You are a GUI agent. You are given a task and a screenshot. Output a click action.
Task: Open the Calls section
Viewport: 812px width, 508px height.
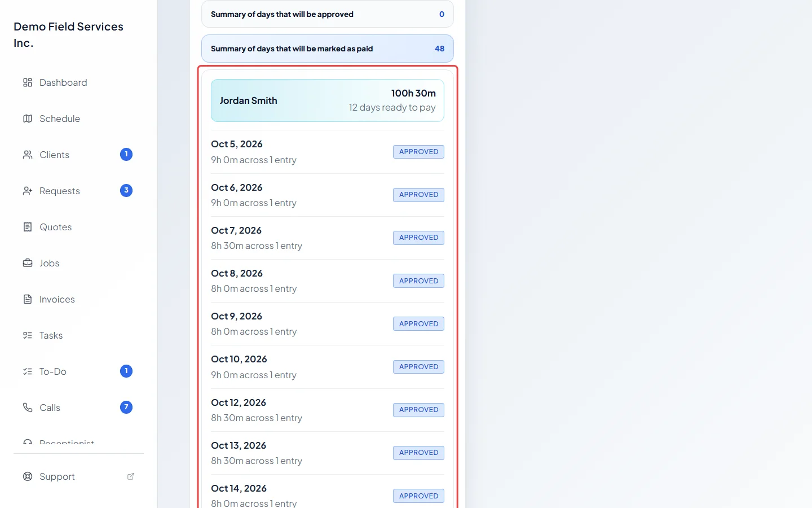(x=79, y=408)
